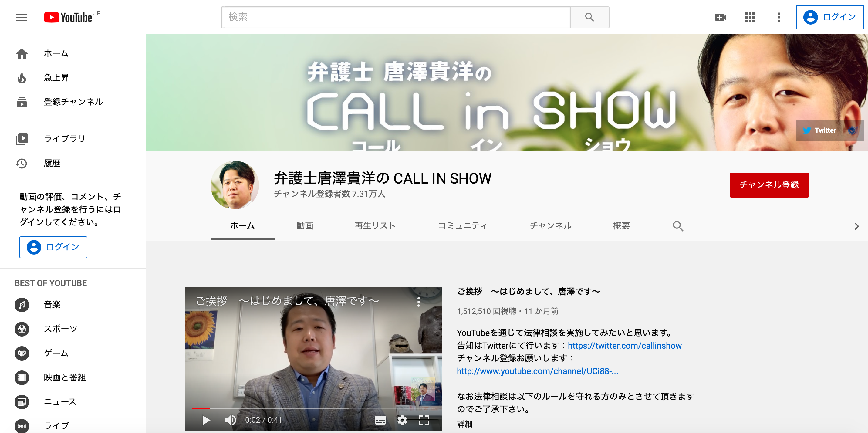This screenshot has height=433, width=868.
Task: Enter fullscreen in the video player
Action: [424, 420]
